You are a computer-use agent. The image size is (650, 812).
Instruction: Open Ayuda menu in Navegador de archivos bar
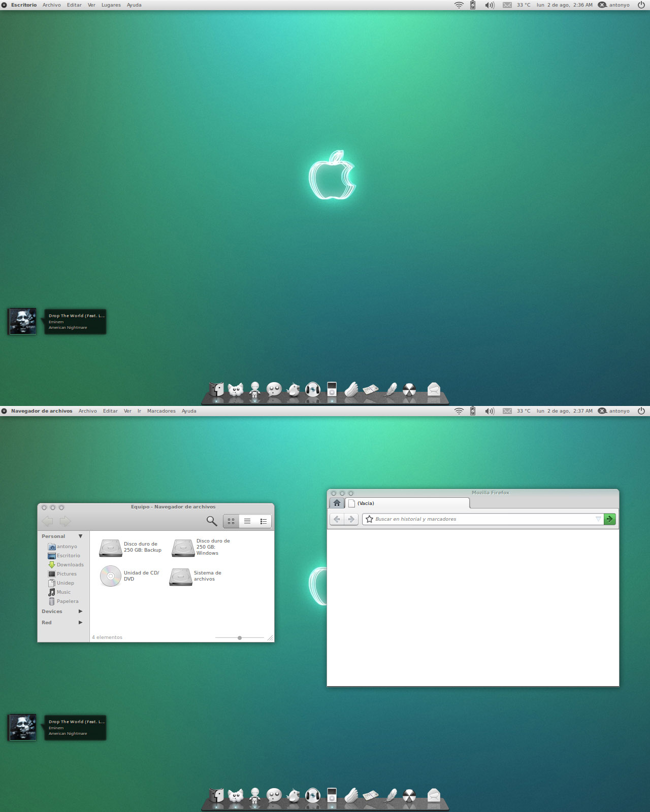click(189, 411)
